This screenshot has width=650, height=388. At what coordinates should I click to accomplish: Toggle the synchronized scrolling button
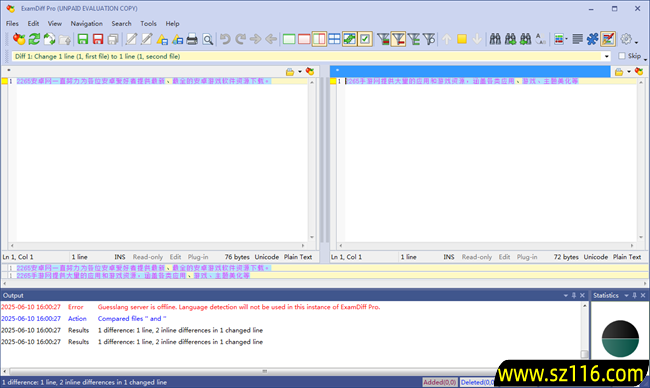click(349, 39)
